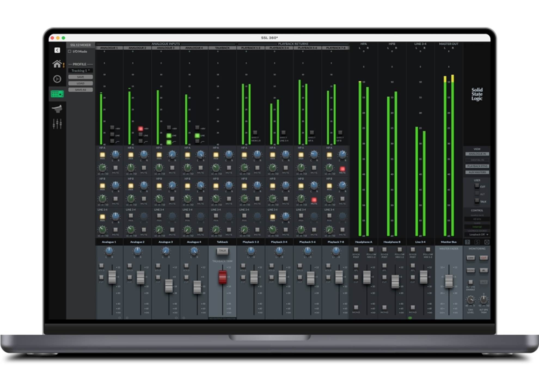Click the HP A level knob on Analogue 1

click(102, 168)
